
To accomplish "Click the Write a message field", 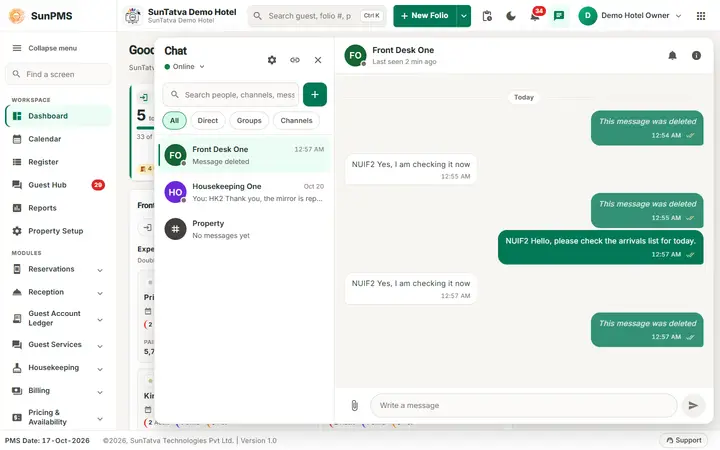I will [523, 405].
